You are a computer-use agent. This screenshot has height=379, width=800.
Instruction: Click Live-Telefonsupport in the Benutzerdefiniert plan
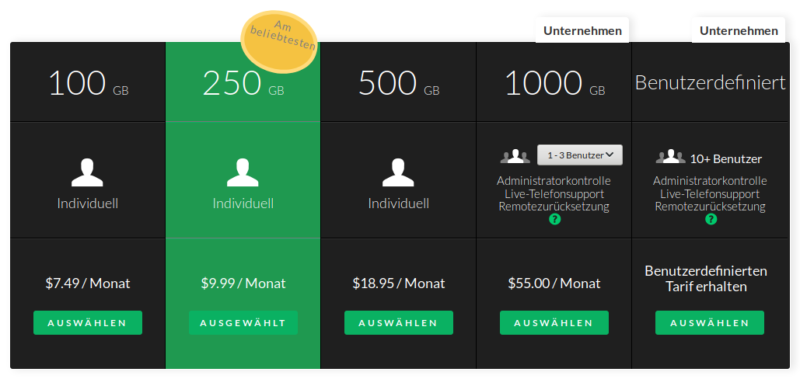pyautogui.click(x=710, y=194)
